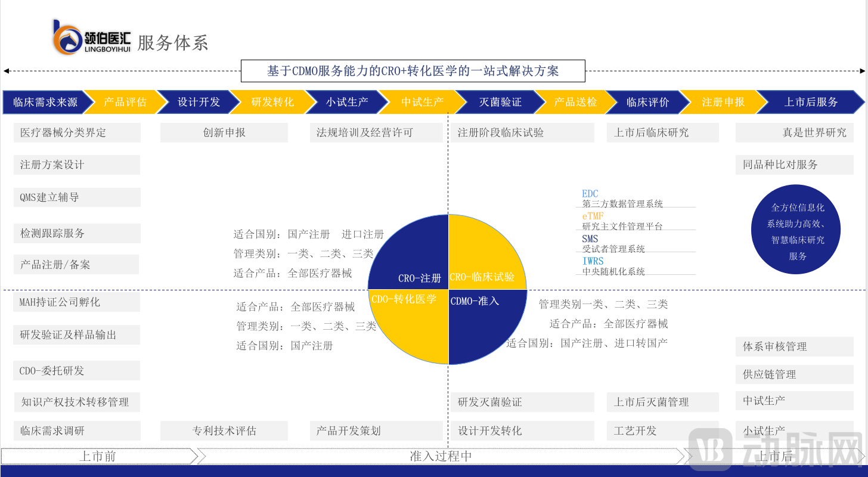
Task: Click the 准入过程中 phase arrow at bottom
Action: 441,456
